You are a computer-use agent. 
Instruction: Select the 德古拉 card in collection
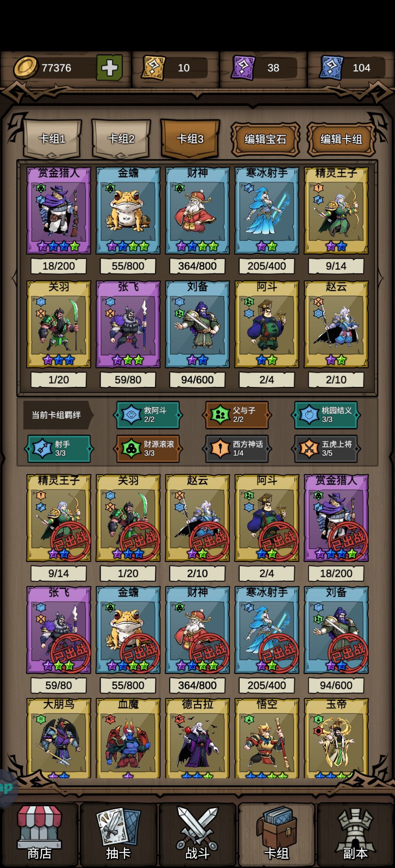click(x=197, y=738)
